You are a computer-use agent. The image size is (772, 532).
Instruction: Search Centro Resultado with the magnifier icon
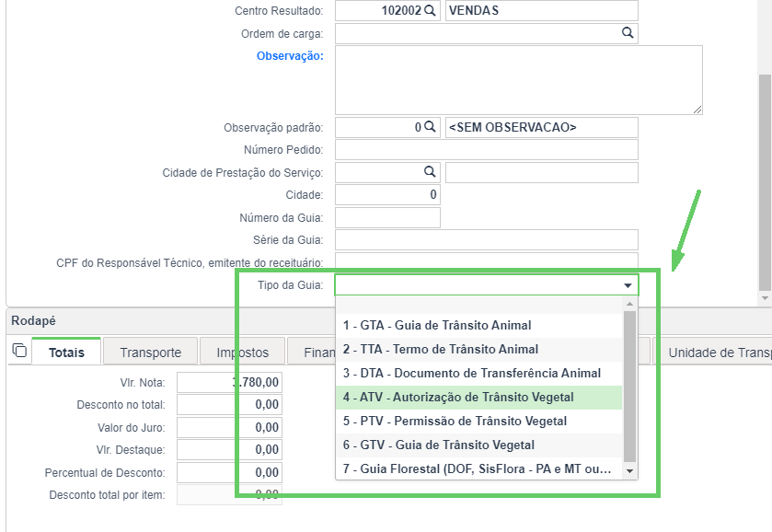click(430, 10)
